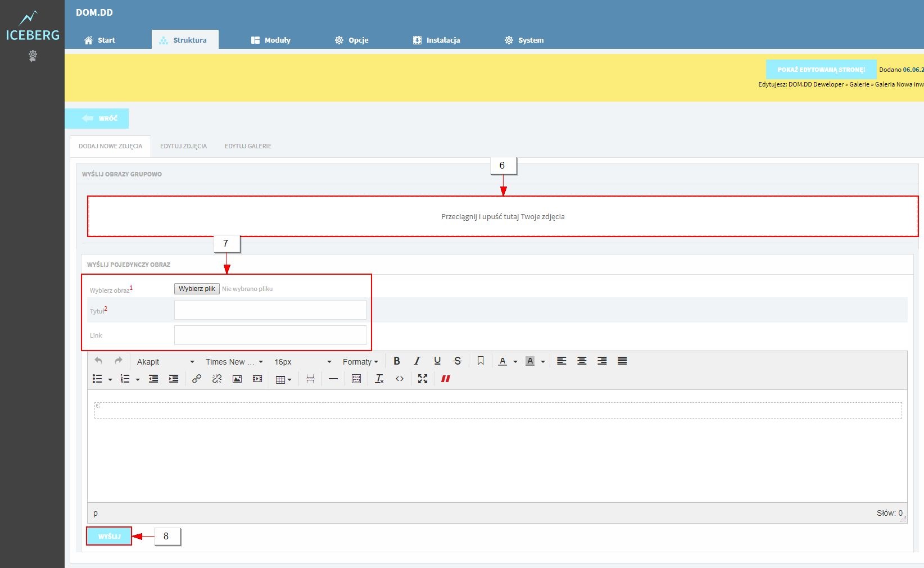Click the Wybierz plik file button

[197, 289]
